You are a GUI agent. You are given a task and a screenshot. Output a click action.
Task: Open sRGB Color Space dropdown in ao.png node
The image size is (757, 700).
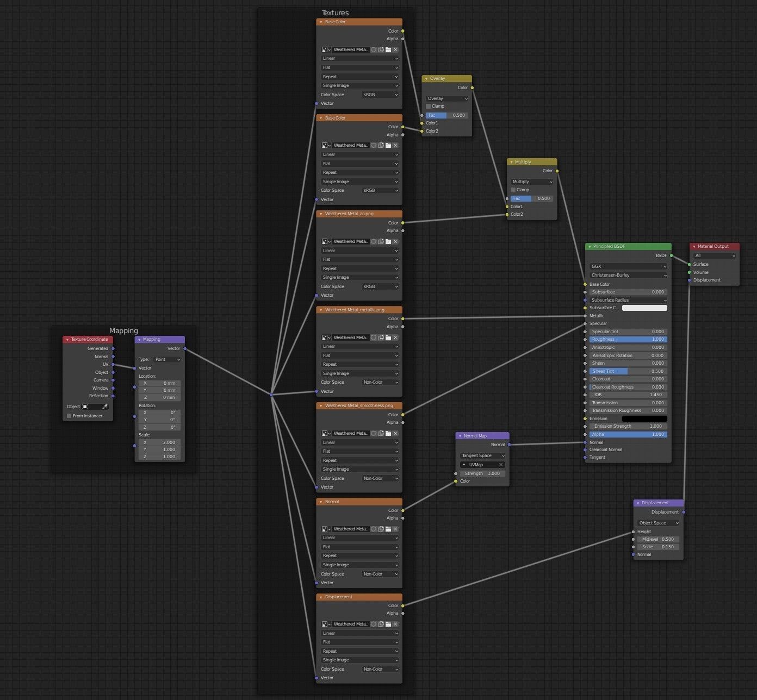tap(380, 286)
